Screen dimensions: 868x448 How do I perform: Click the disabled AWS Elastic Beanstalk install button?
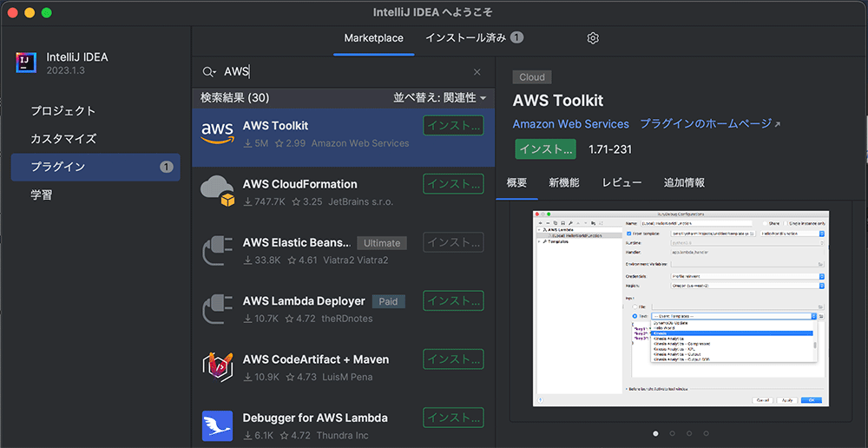(x=453, y=242)
